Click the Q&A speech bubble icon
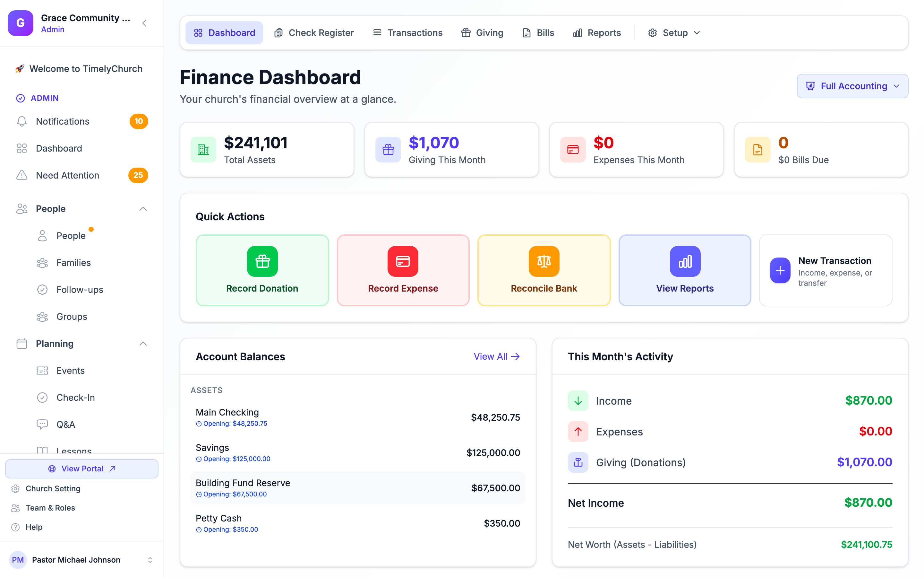 tap(42, 424)
